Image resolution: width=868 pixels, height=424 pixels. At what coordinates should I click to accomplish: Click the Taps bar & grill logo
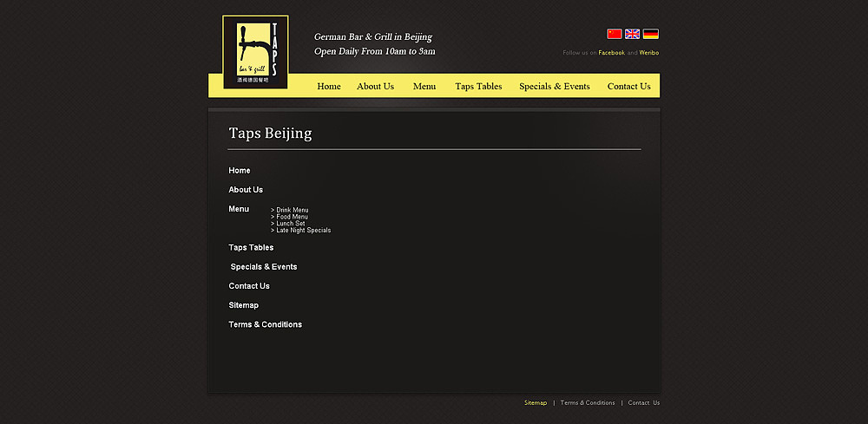[x=255, y=52]
